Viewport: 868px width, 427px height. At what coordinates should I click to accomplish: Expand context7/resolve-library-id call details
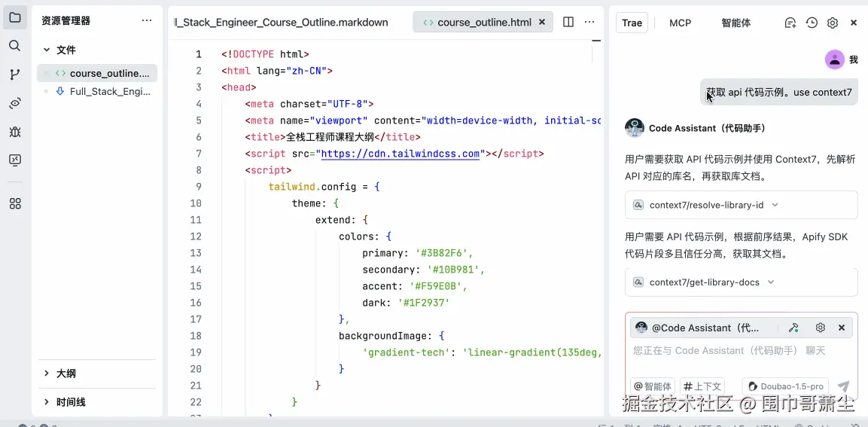click(775, 205)
